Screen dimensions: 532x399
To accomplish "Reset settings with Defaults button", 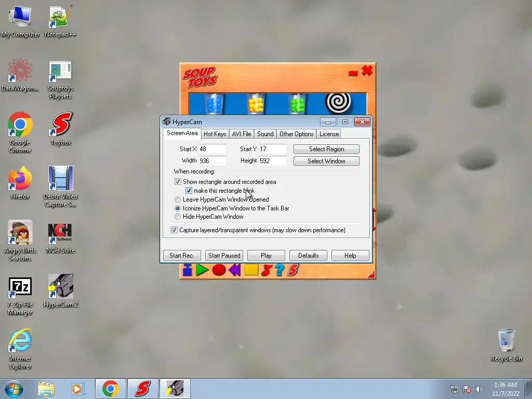I will (309, 256).
